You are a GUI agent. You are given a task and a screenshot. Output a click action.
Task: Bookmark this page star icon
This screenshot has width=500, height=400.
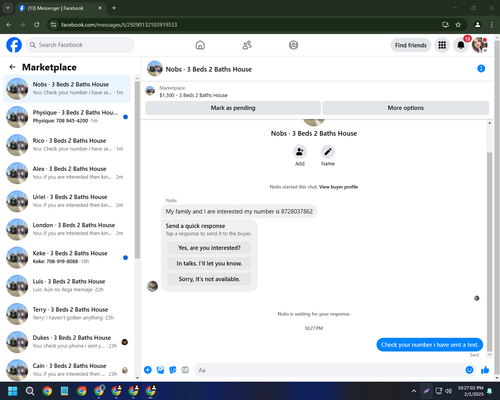click(458, 25)
